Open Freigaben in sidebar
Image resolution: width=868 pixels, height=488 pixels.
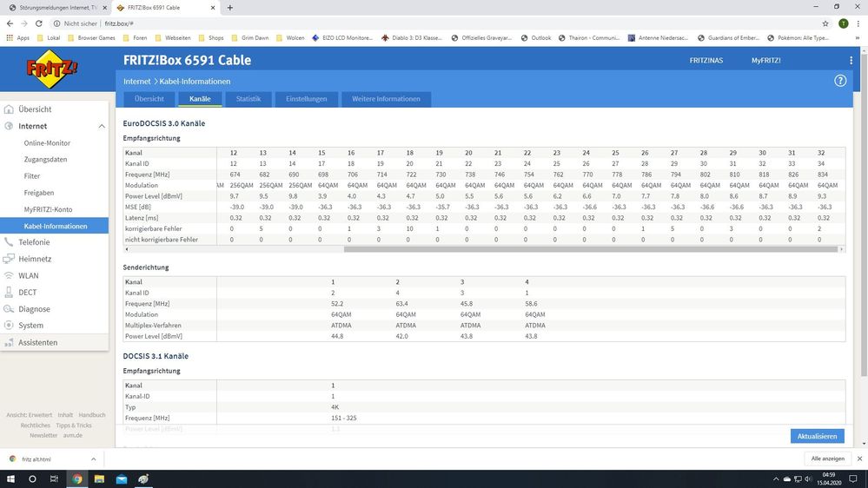point(39,193)
